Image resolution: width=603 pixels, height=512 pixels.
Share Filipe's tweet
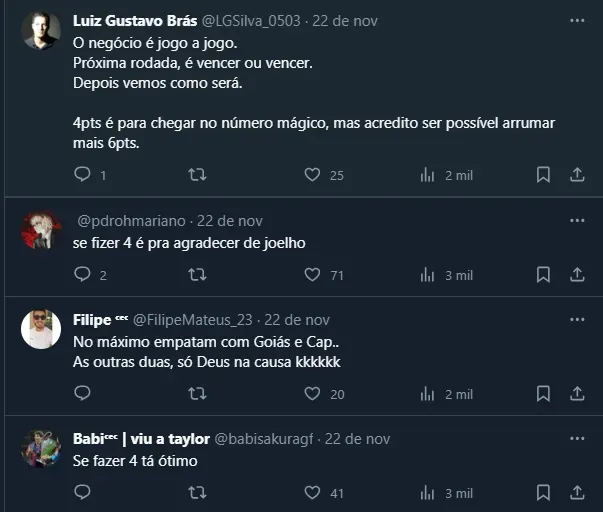click(x=577, y=394)
